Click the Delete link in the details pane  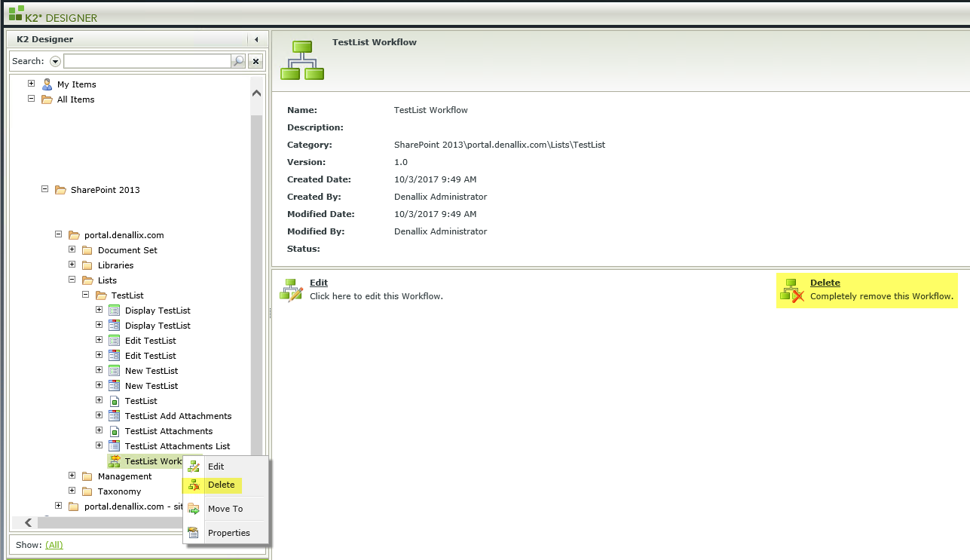(825, 283)
